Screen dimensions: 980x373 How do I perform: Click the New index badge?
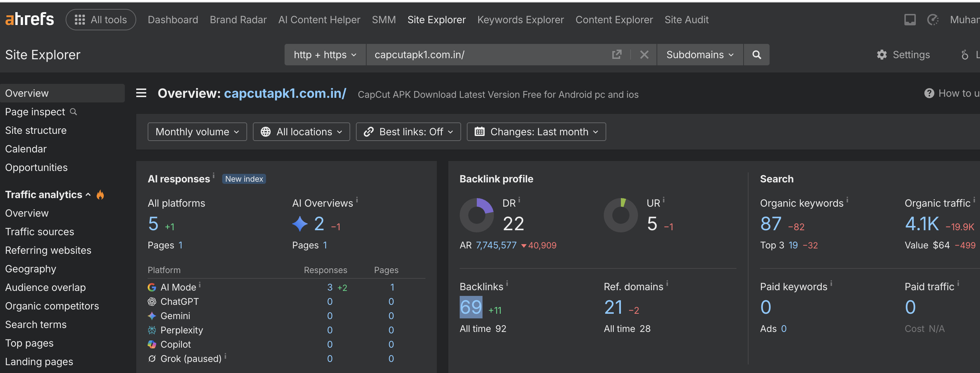tap(244, 179)
